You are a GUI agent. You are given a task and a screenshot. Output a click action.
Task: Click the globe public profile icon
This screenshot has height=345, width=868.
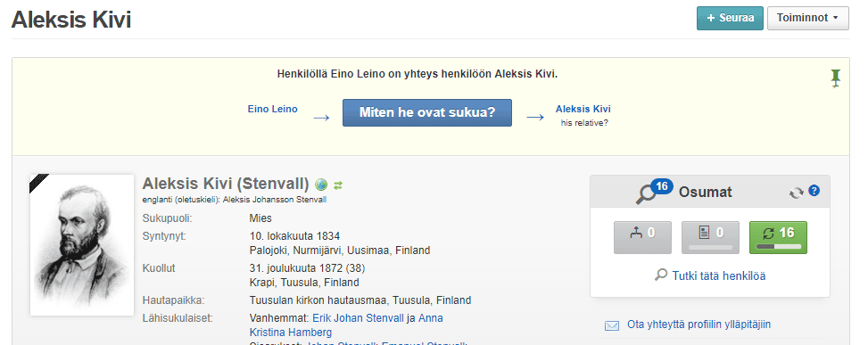(321, 185)
